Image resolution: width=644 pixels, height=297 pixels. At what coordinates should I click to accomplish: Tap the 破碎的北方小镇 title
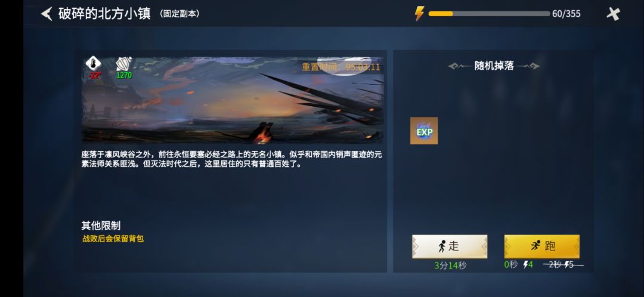(x=104, y=14)
